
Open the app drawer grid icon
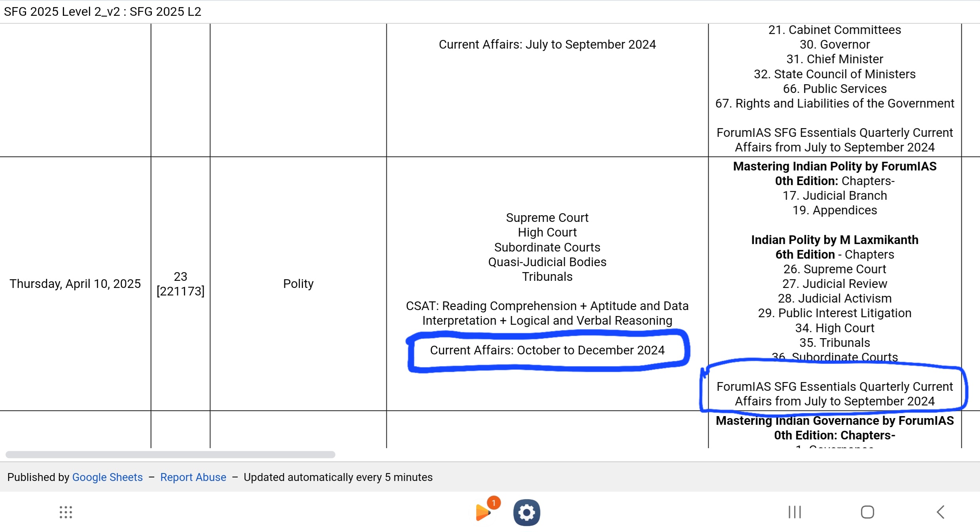(66, 512)
